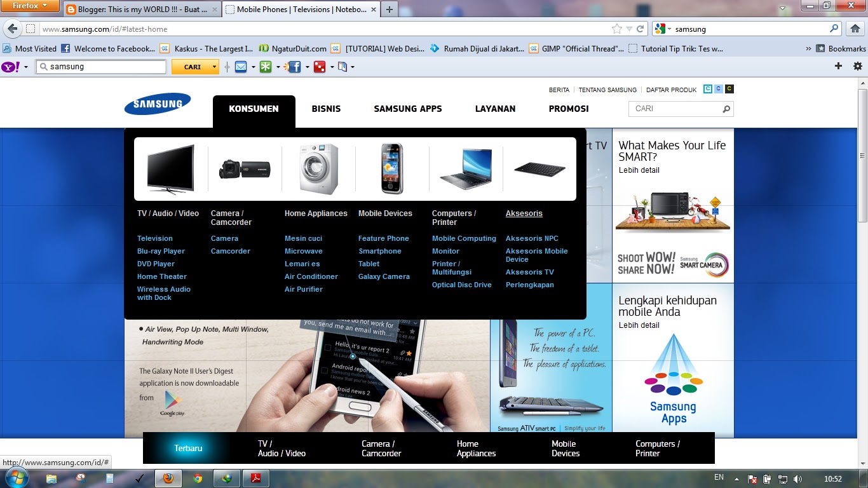This screenshot has width=868, height=488.
Task: Select the mobile phone product image
Action: pyautogui.click(x=392, y=169)
